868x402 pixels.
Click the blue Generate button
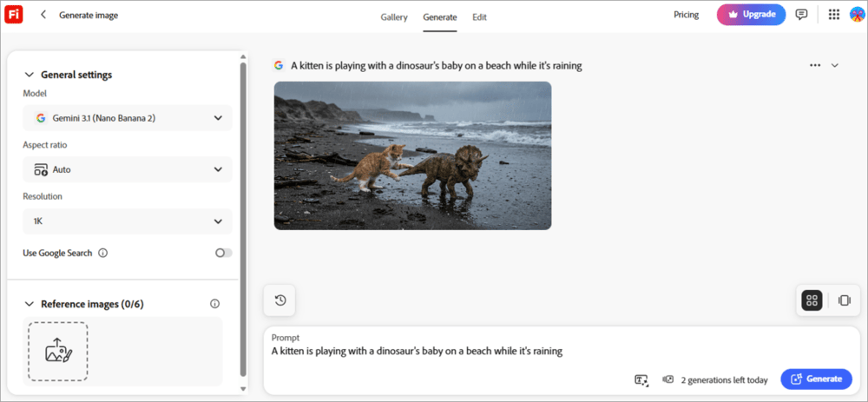(x=817, y=379)
